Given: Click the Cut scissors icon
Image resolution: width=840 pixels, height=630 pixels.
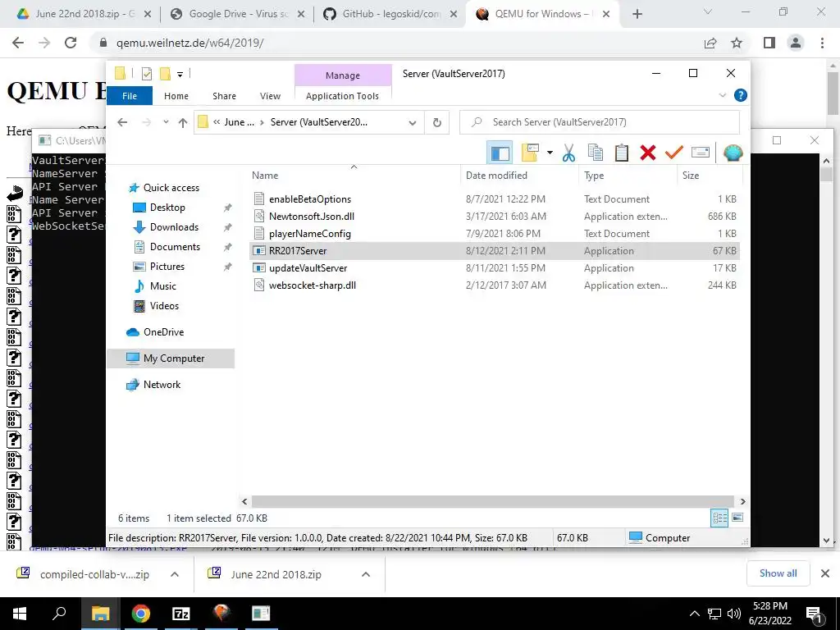Looking at the screenshot, I should pos(568,153).
